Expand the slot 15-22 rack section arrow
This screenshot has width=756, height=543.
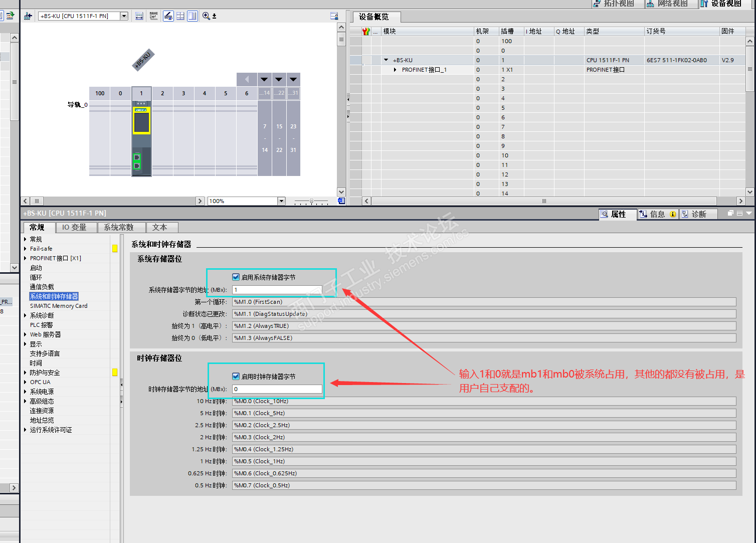[x=279, y=79]
